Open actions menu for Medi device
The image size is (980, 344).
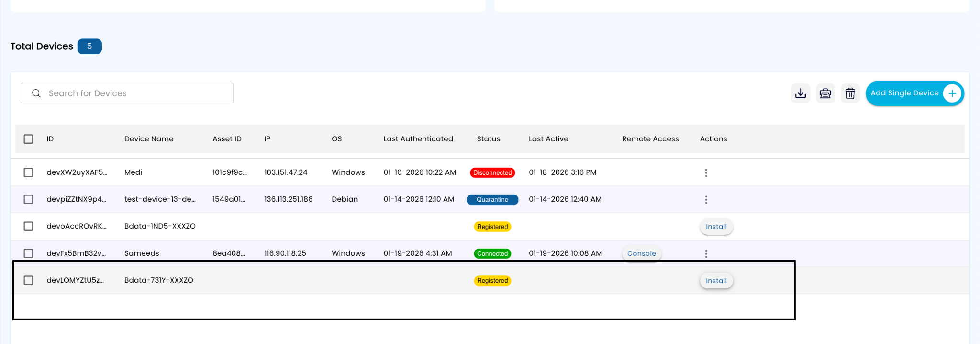point(706,172)
